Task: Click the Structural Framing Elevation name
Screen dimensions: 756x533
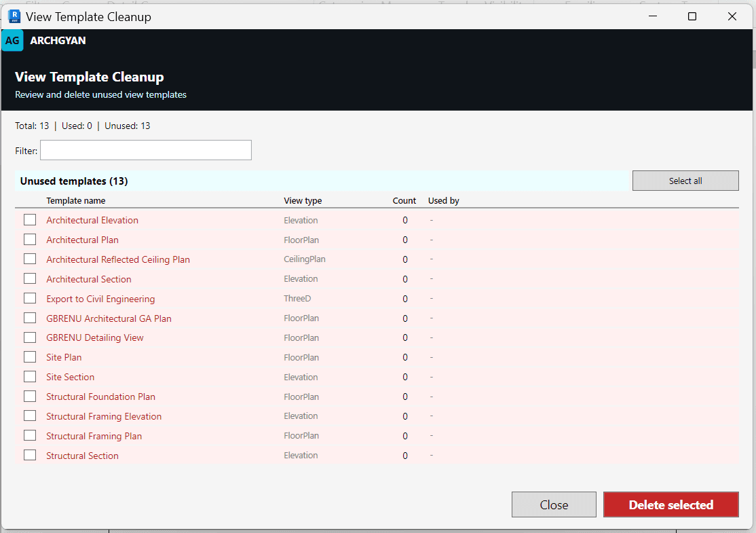Action: point(104,416)
